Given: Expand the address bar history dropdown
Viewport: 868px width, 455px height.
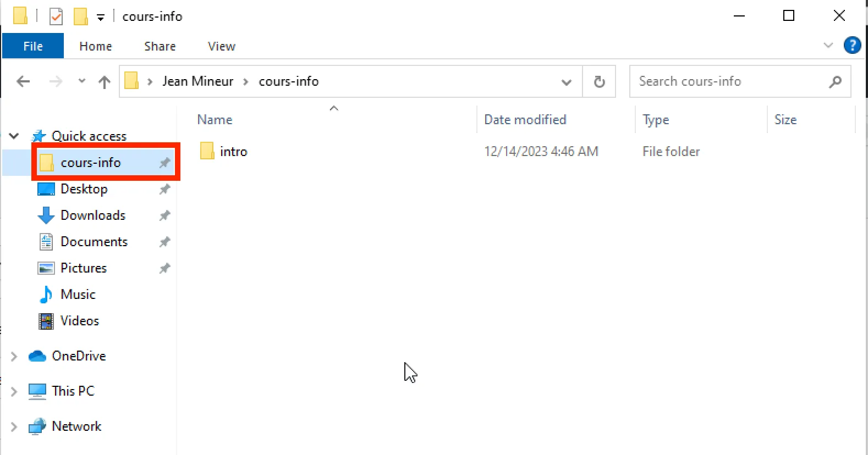Looking at the screenshot, I should 566,82.
